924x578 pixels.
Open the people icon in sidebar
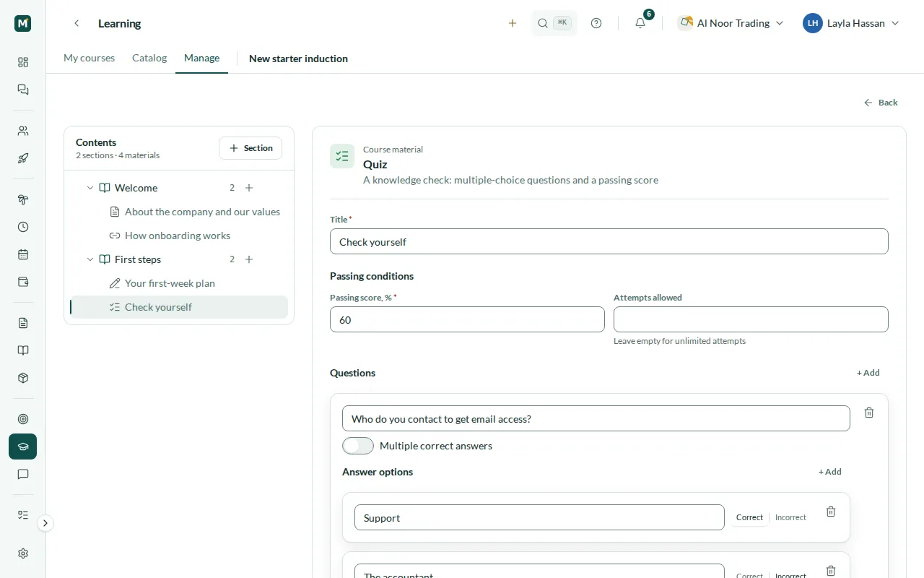click(x=23, y=131)
